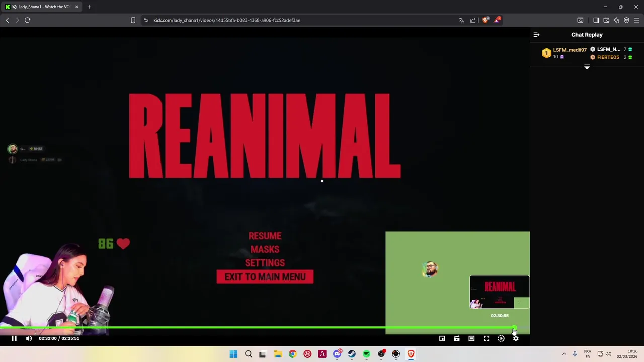
Task: Switch to Brave browser taskbar icon
Action: (x=411, y=354)
